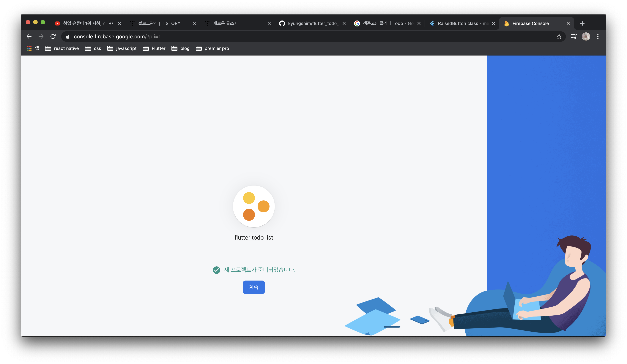Expand the react native bookmarks folder
This screenshot has width=627, height=364.
click(x=62, y=48)
